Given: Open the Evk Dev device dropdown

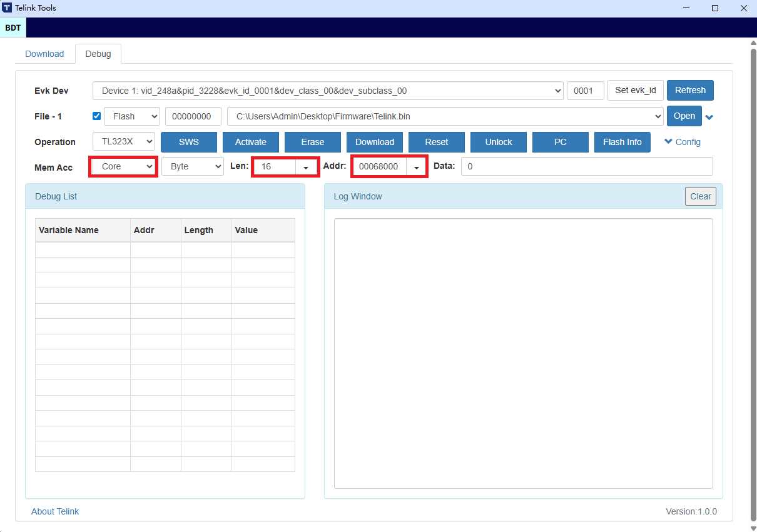Looking at the screenshot, I should pos(328,91).
